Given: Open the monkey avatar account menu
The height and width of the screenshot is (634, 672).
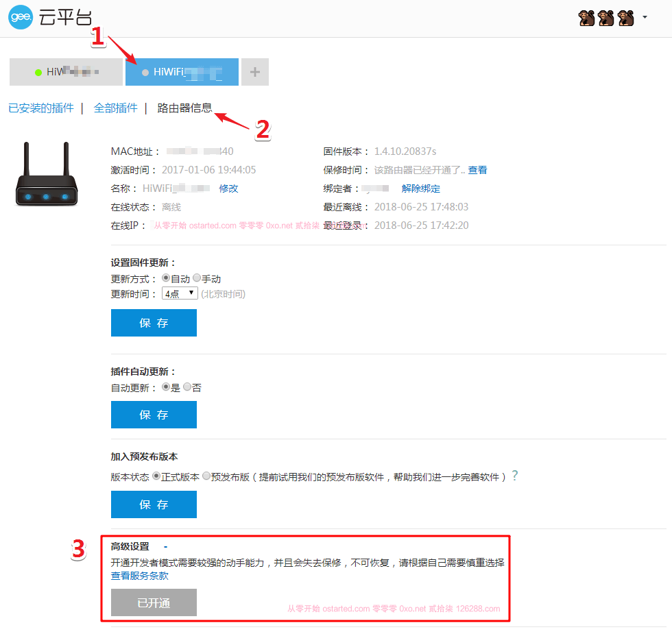Looking at the screenshot, I should 606,18.
